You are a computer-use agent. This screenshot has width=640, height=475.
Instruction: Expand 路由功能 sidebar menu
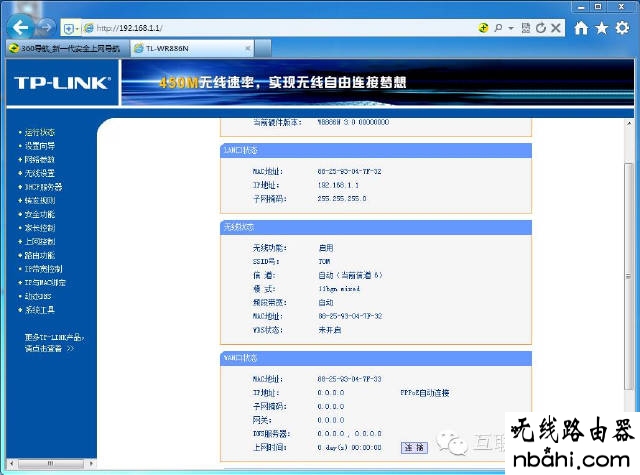pos(40,255)
